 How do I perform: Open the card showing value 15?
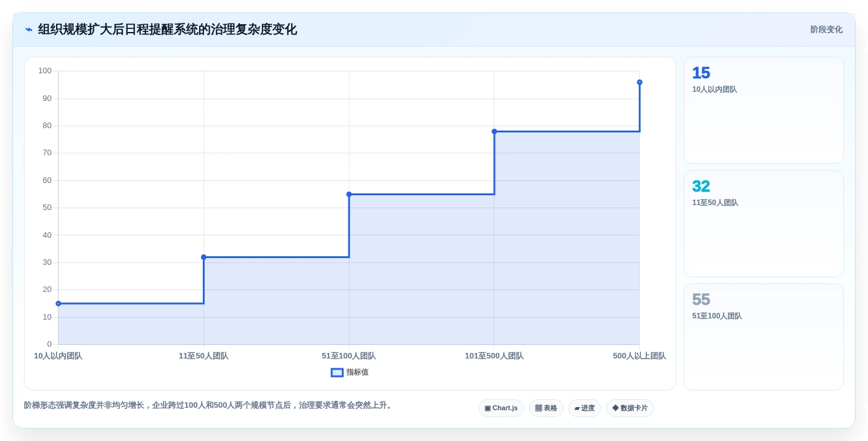pos(764,110)
